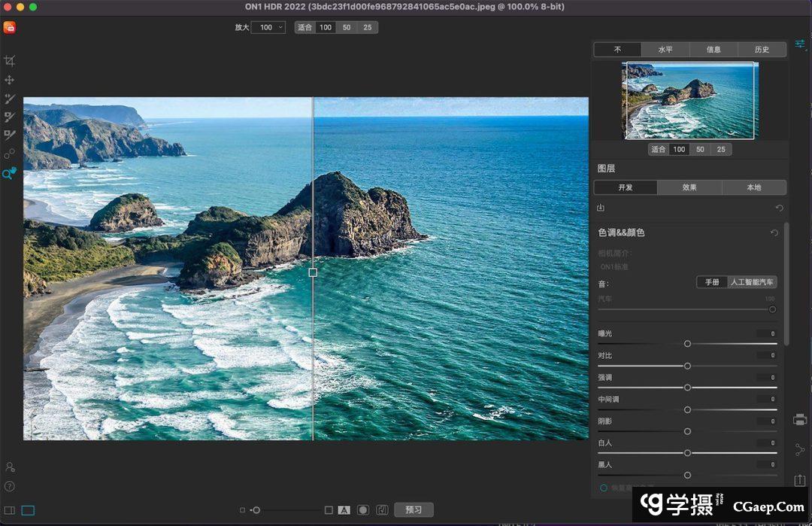Select the Crop tool
This screenshot has height=526, width=812.
pos(10,61)
